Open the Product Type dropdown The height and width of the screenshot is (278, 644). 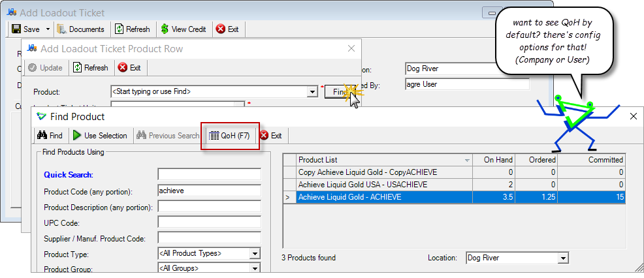click(255, 254)
